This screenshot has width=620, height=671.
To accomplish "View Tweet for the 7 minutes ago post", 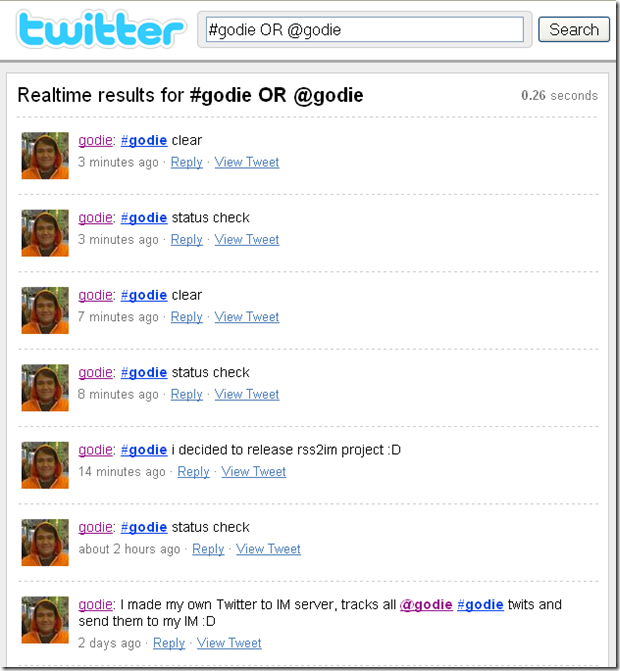I will click(247, 317).
